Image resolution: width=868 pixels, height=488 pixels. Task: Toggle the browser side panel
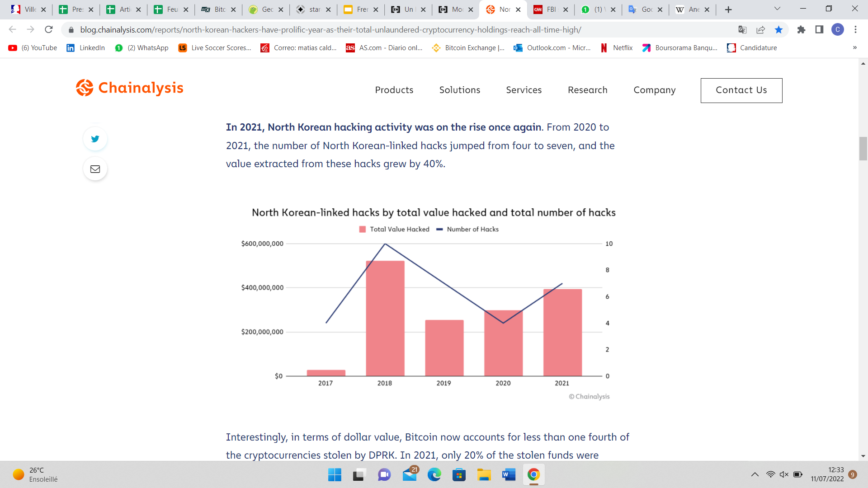(x=819, y=30)
